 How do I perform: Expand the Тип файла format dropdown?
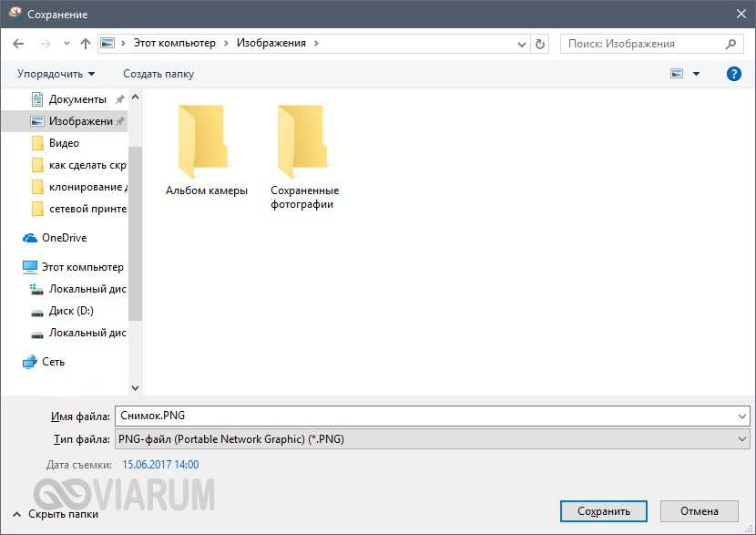pos(743,439)
